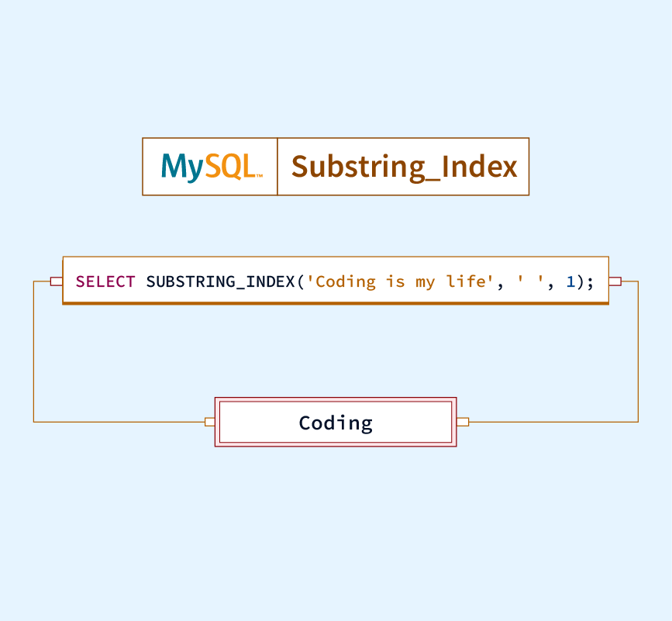Select the SELECT keyword in the query
Screen dimensions: 672x621
pyautogui.click(x=105, y=281)
